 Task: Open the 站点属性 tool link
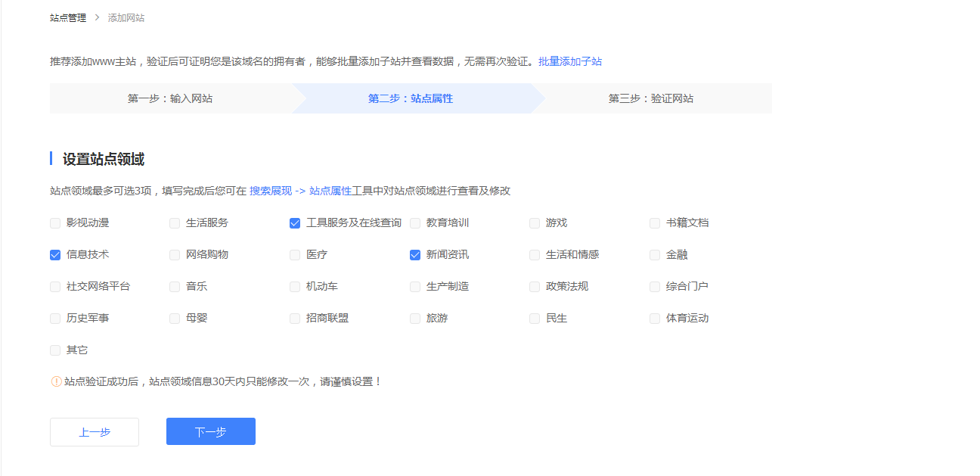click(330, 190)
